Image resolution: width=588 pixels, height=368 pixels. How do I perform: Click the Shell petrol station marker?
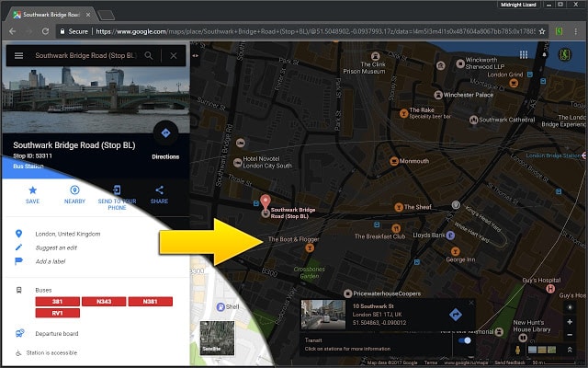coord(220,306)
